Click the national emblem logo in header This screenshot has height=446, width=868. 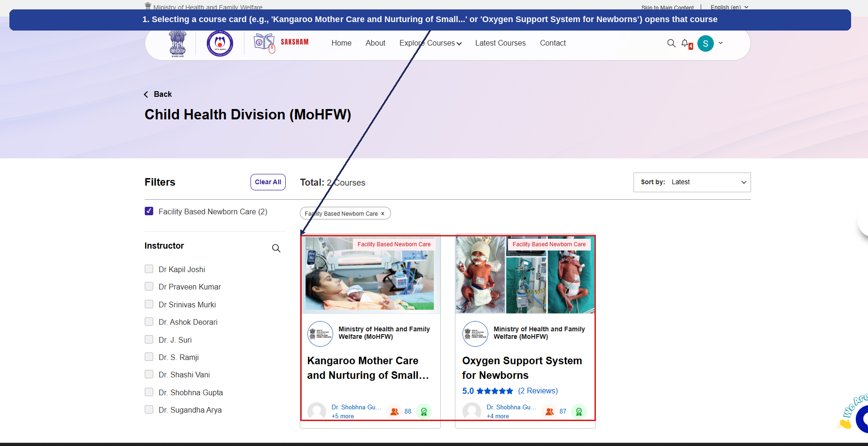click(x=178, y=44)
